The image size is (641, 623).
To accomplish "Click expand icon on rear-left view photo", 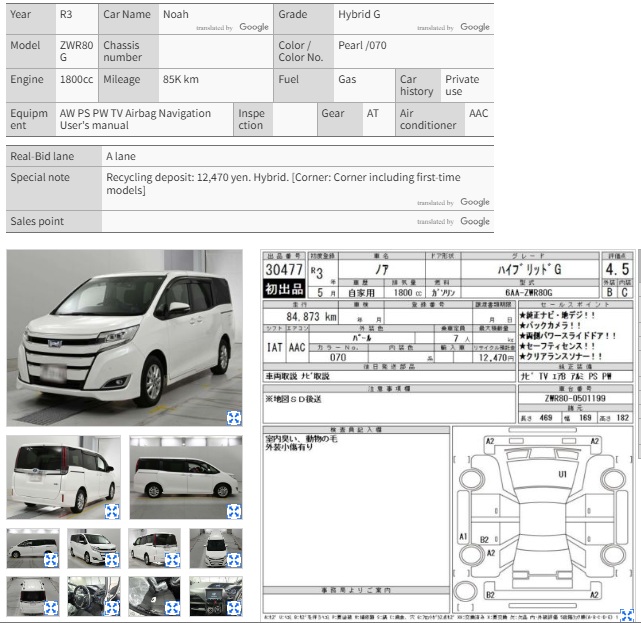I will pos(112,511).
